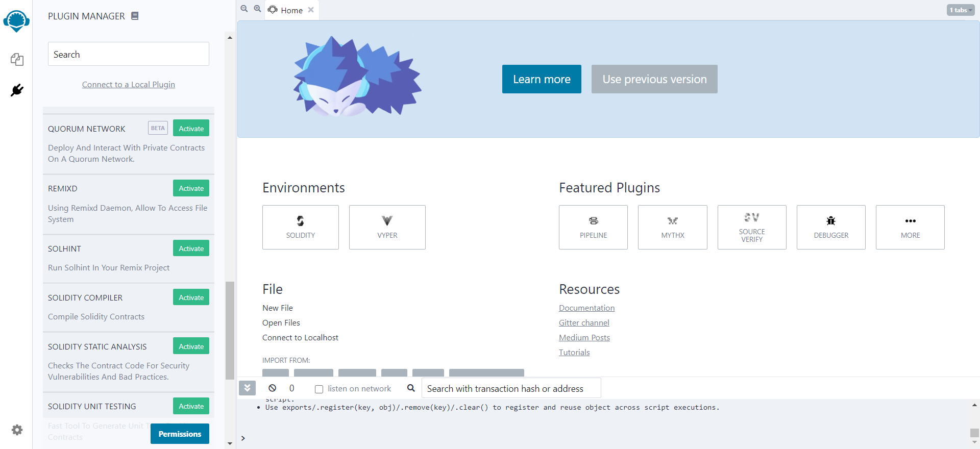Open the File Explorers sidebar icon
The width and height of the screenshot is (980, 449).
coord(17,60)
